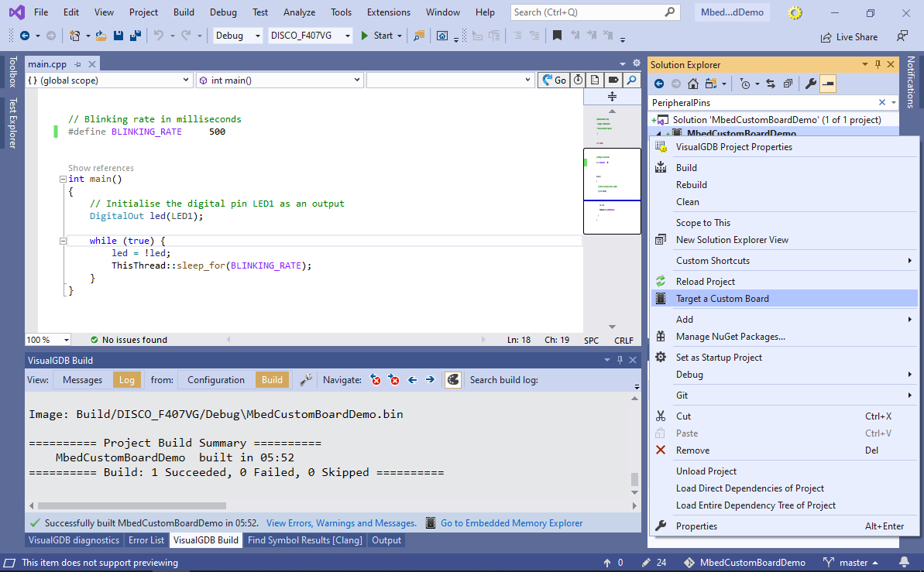Select the Log view toggle
The height and width of the screenshot is (572, 924).
pos(127,380)
